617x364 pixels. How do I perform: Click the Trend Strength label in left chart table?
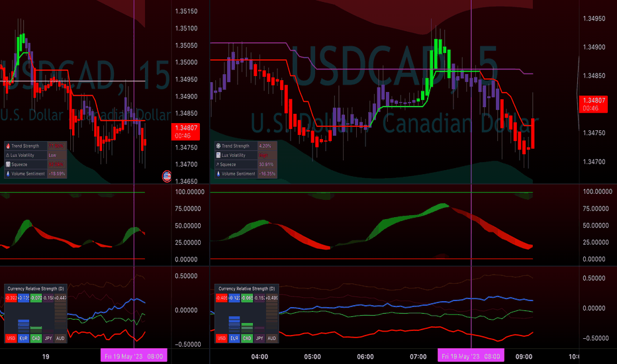point(25,146)
